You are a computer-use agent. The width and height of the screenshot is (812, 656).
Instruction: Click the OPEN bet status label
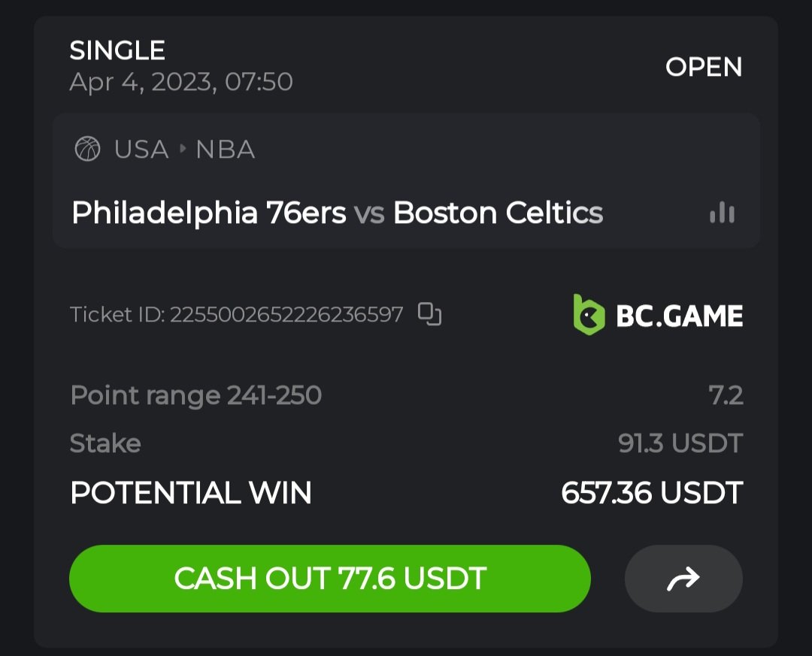[704, 67]
